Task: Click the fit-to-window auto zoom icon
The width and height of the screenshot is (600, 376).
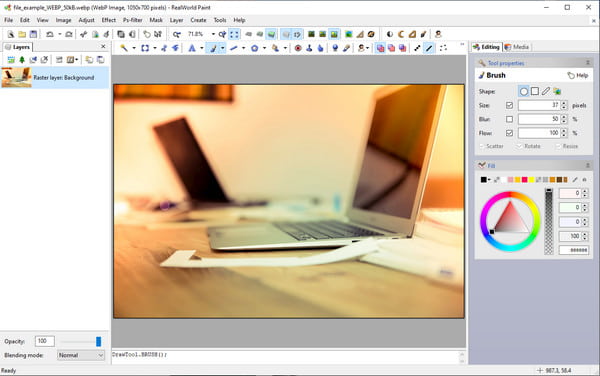Action: [x=234, y=34]
